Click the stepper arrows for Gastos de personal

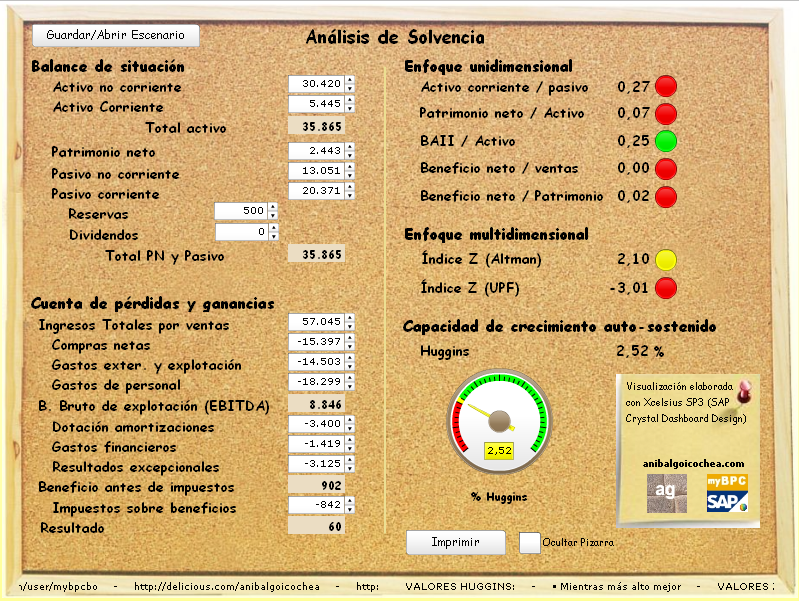350,382
